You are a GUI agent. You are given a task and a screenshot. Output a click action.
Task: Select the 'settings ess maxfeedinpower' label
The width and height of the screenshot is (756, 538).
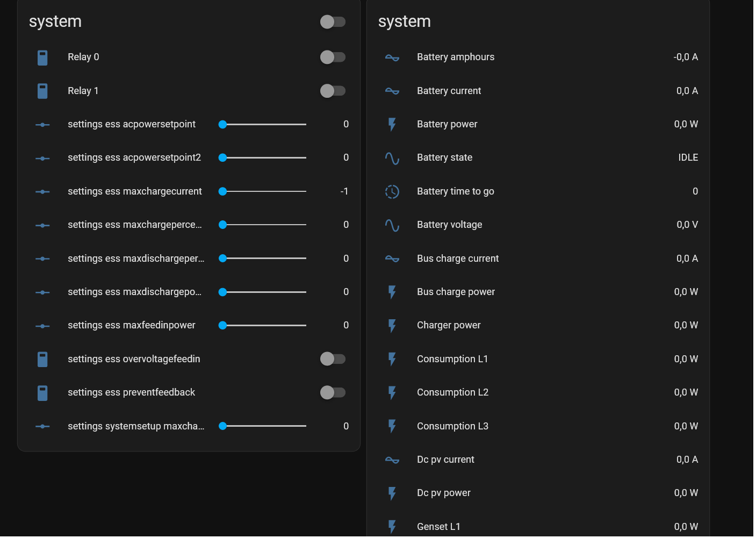(132, 325)
